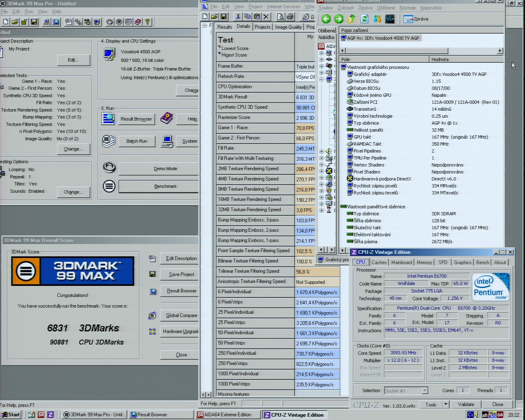Click the Anisotropic Texture Filtering Speed row
This screenshot has height=420, width=525.
pos(278,282)
